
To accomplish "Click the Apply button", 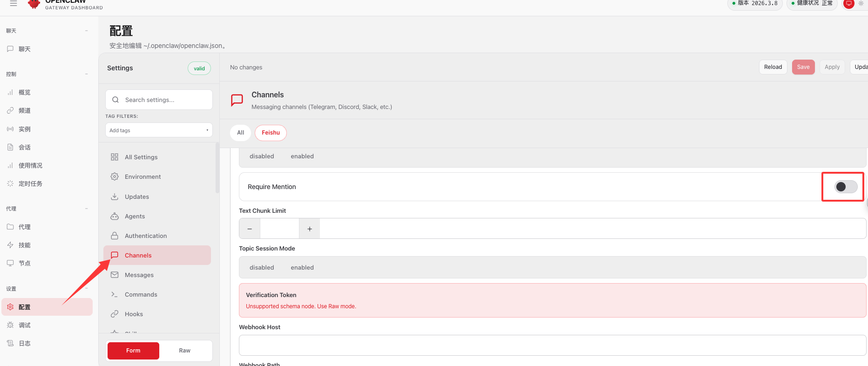I will coord(832,67).
